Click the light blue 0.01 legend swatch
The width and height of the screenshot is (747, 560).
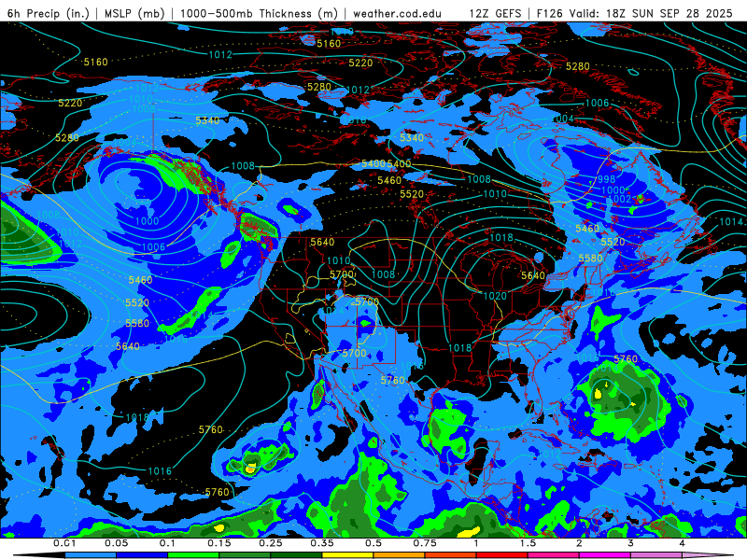(x=91, y=555)
